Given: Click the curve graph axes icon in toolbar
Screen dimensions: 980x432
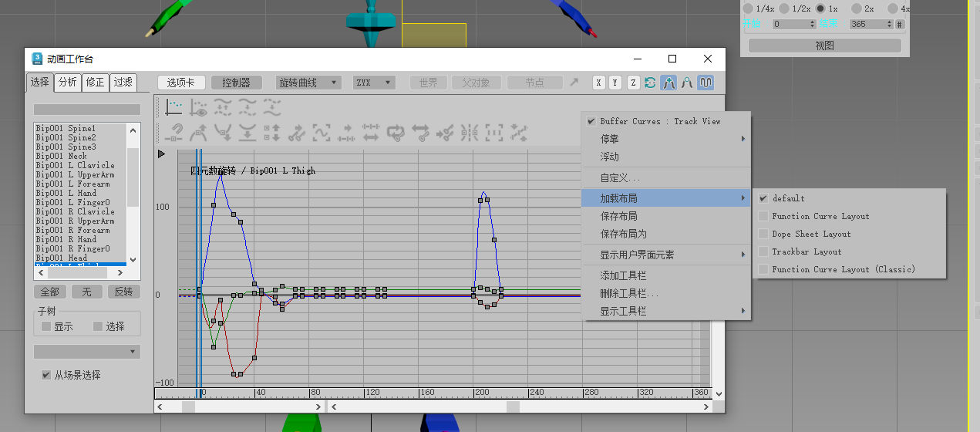Looking at the screenshot, I should point(175,106).
